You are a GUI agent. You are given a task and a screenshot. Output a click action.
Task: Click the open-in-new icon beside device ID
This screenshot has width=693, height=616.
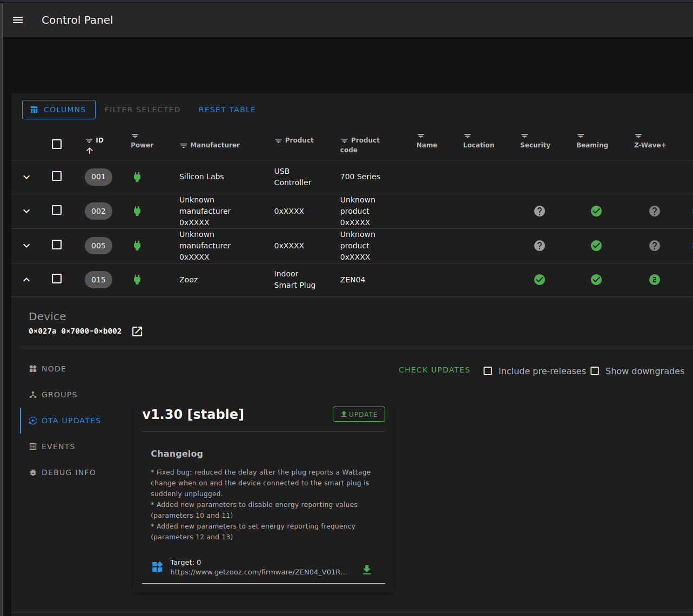pos(137,331)
